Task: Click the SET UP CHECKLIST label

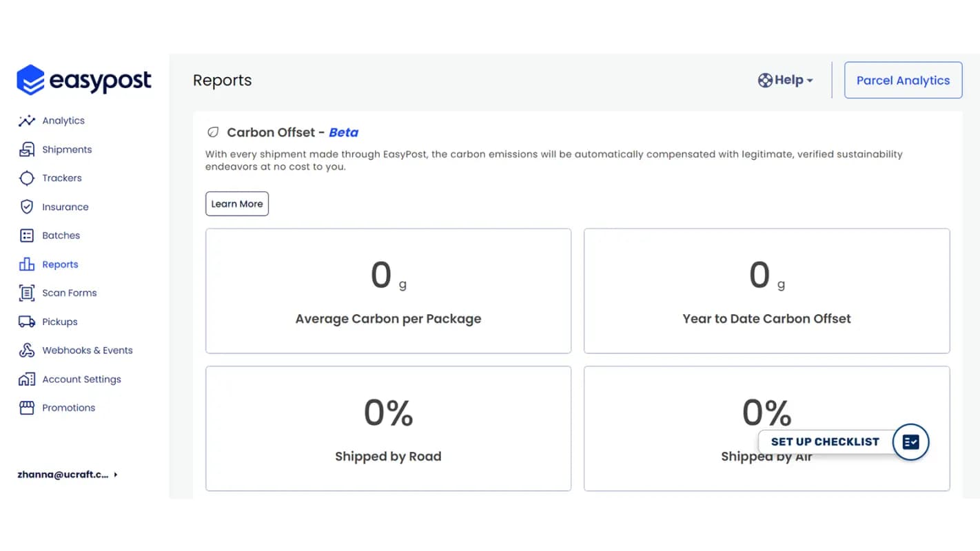Action: tap(825, 442)
